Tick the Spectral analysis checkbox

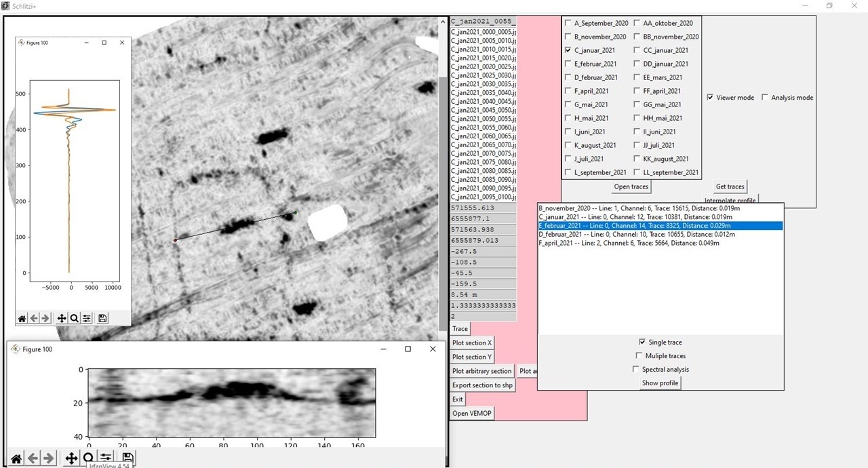pyautogui.click(x=635, y=370)
